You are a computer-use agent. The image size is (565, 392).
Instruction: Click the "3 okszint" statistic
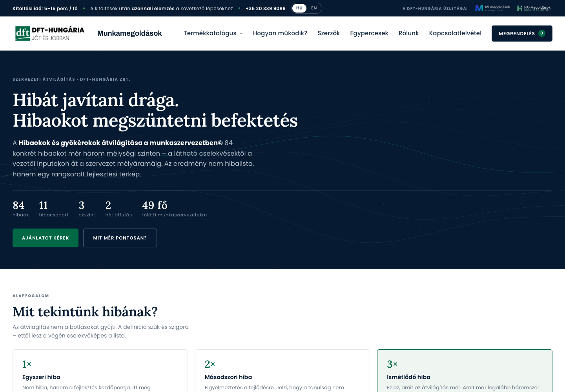[x=87, y=209]
